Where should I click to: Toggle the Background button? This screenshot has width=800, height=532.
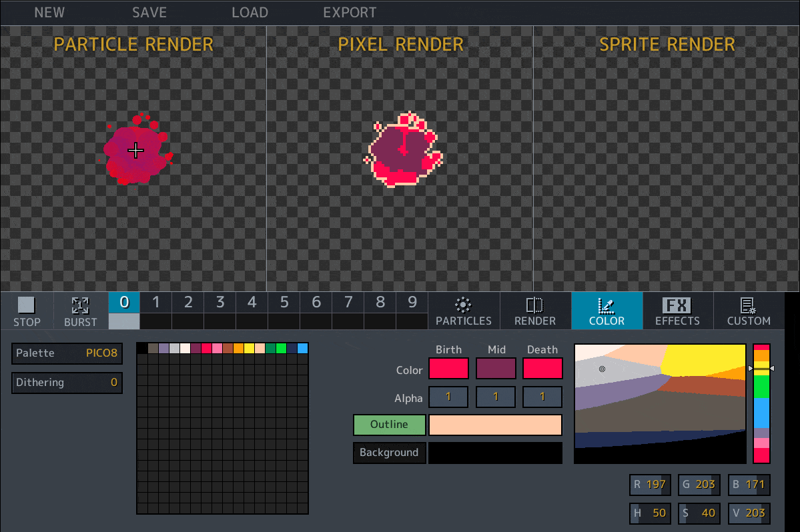click(389, 453)
